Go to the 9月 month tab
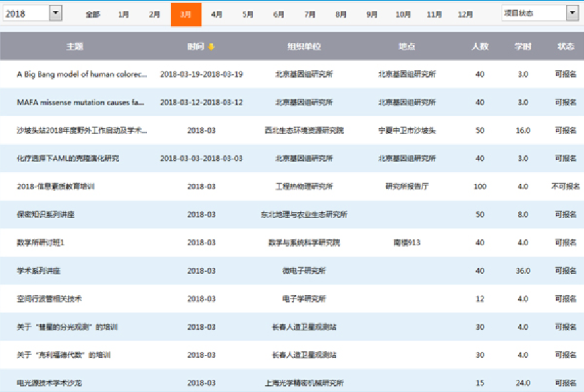584x392 pixels. 372,14
